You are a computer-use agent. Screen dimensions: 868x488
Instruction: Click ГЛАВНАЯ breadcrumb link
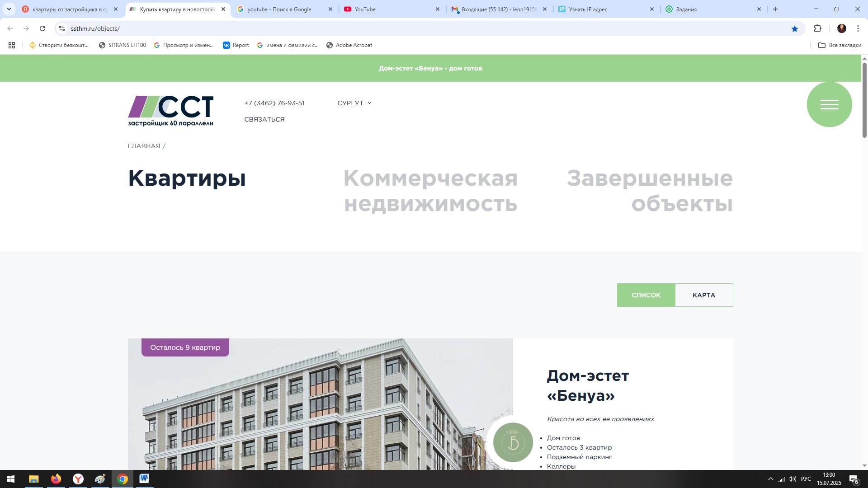(144, 146)
